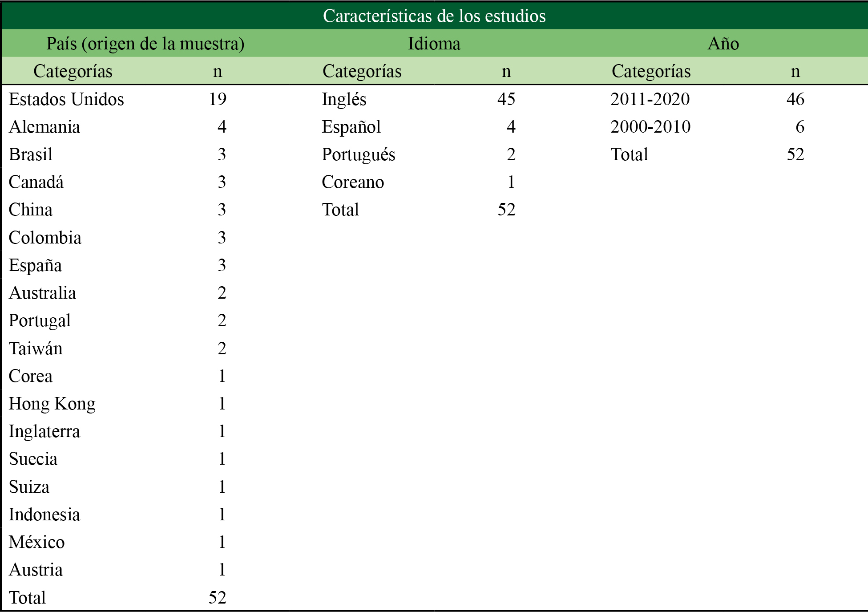Click the "Portugués" language cell
Image resolution: width=868 pixels, height=612 pixels.
[359, 154]
